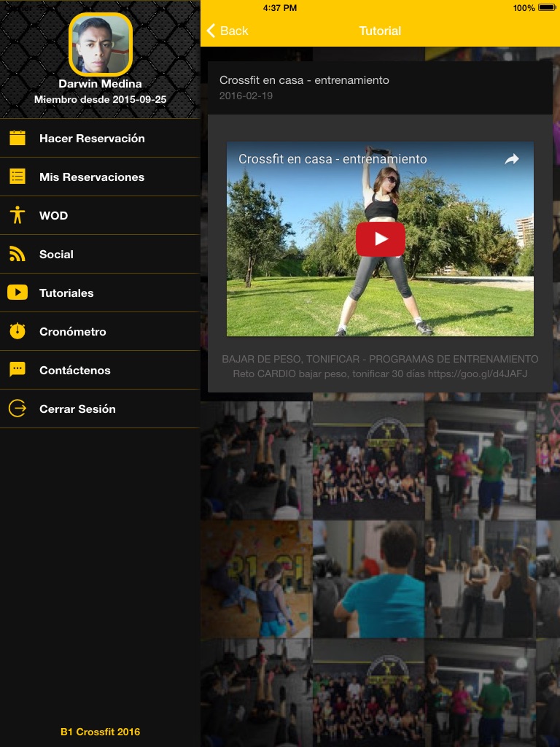Click the play-video icon beside Tutoriales
Image resolution: width=560 pixels, height=747 pixels.
coord(17,293)
